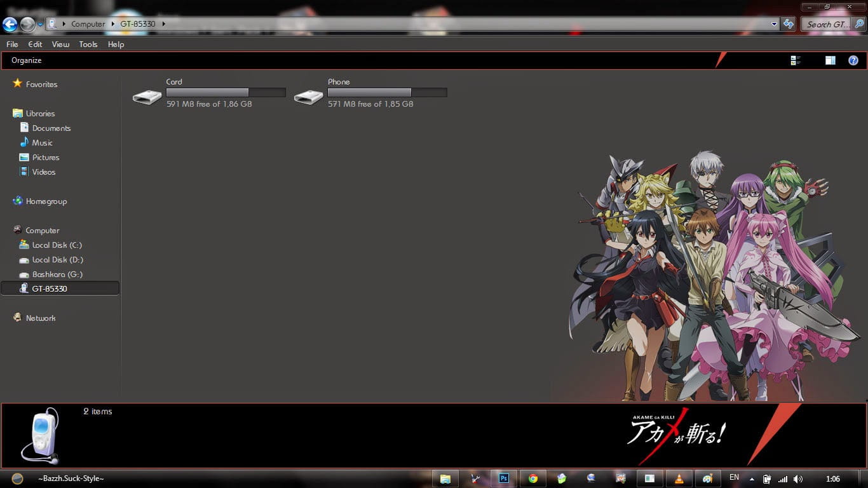Open the Organize dropdown
The image size is (868, 488).
click(x=26, y=60)
